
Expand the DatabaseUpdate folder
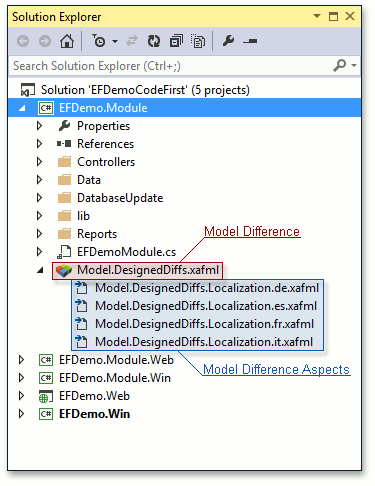39,198
